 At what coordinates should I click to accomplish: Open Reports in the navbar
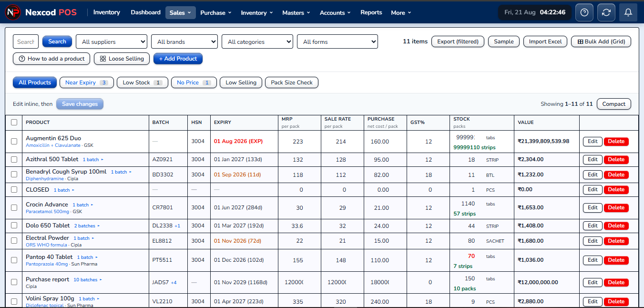pos(371,12)
